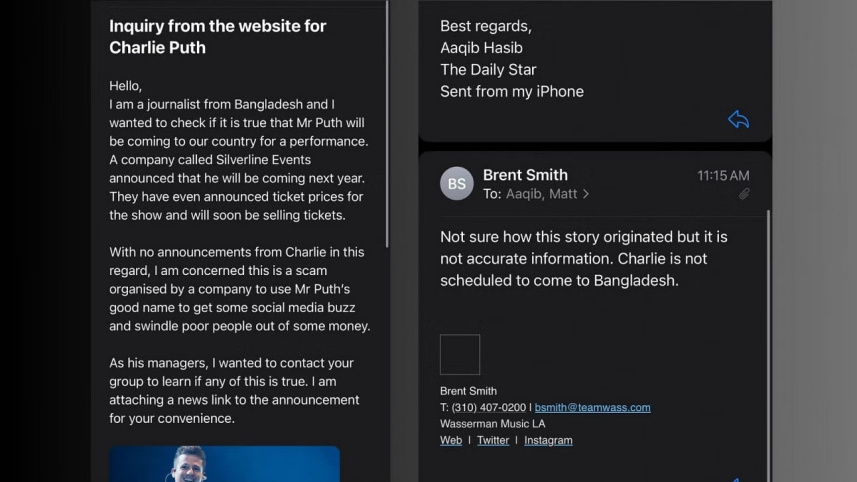Select the Brent Smith sender name
Viewport: 857px width, 482px height.
pyautogui.click(x=525, y=175)
